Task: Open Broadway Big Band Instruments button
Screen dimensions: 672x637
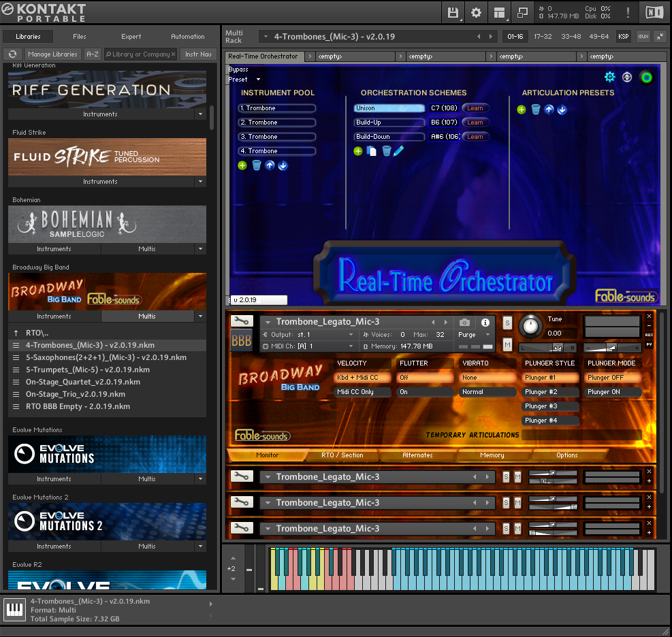Action: 54,316
